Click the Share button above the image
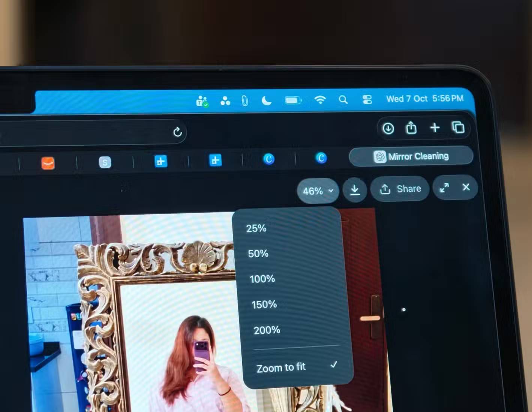Viewport: 532px width, 412px height. (x=400, y=189)
